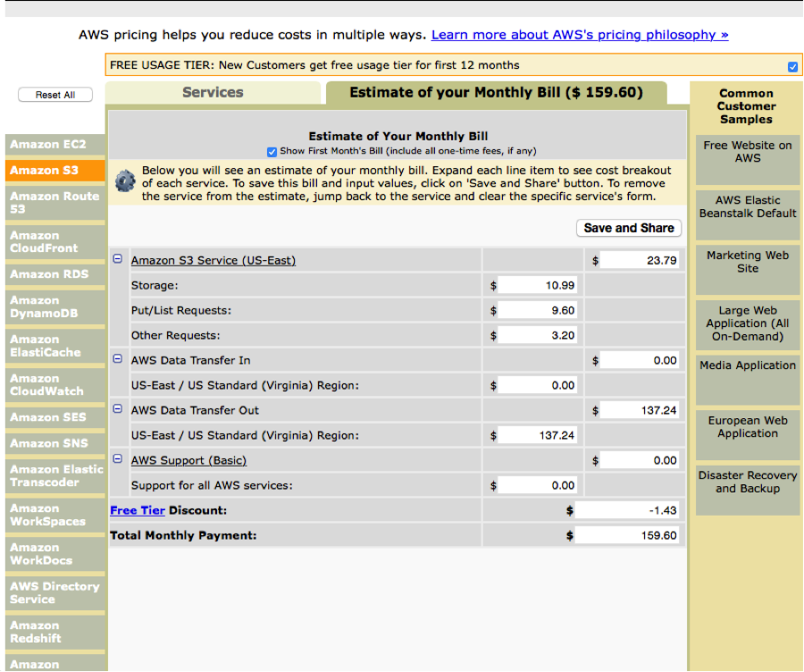Click the Save and Share button

click(x=629, y=228)
